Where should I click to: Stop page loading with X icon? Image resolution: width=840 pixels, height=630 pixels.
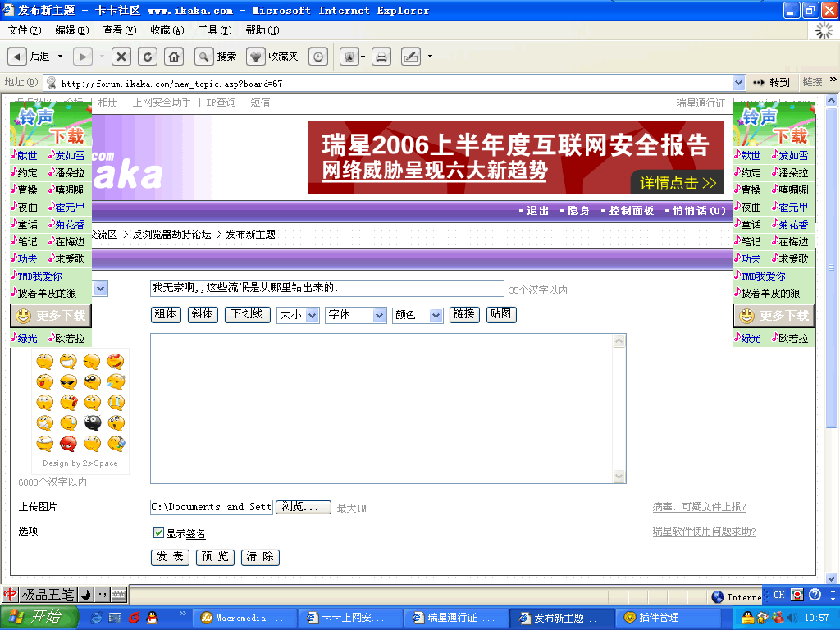[121, 57]
